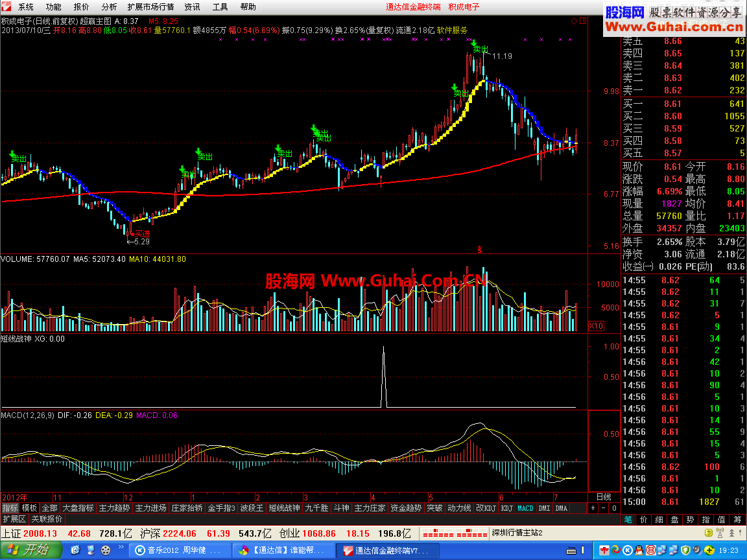
Task: Select the 笔 tab in quote panel
Action: click(628, 520)
